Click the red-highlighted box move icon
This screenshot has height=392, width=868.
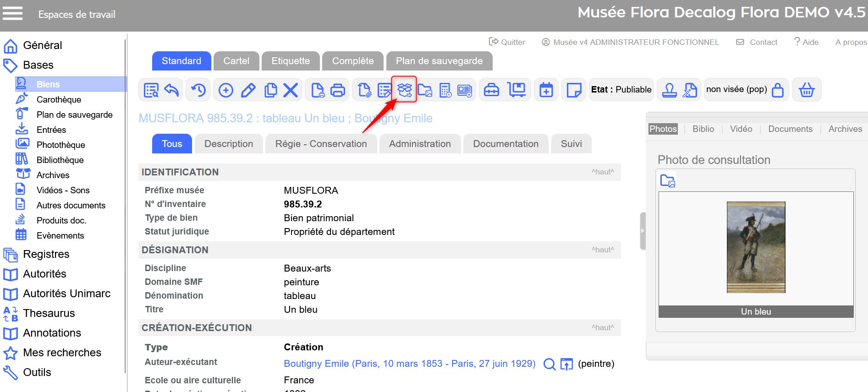[x=404, y=90]
